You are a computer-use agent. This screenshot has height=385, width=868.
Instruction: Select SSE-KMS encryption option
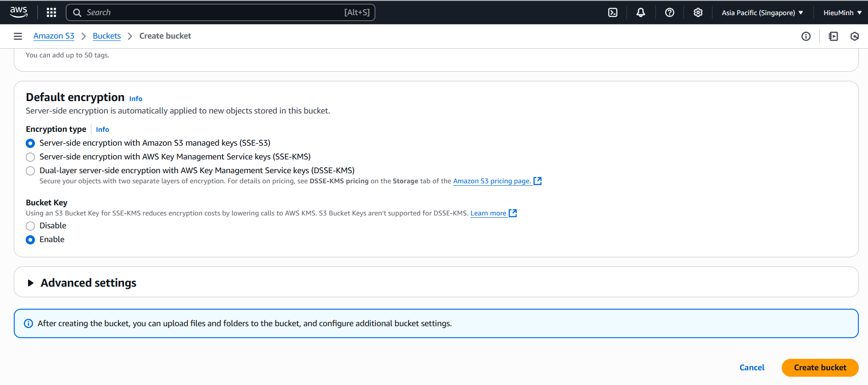30,157
